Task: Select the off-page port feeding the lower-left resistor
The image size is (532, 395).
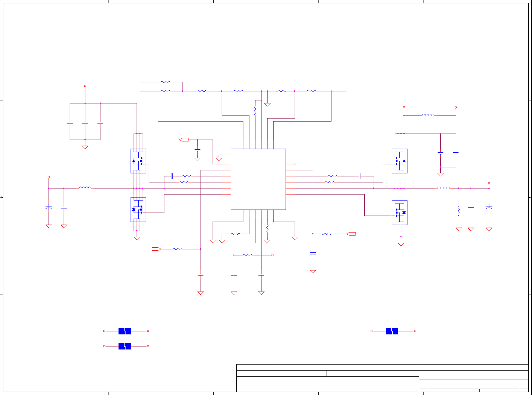Action: (x=156, y=249)
